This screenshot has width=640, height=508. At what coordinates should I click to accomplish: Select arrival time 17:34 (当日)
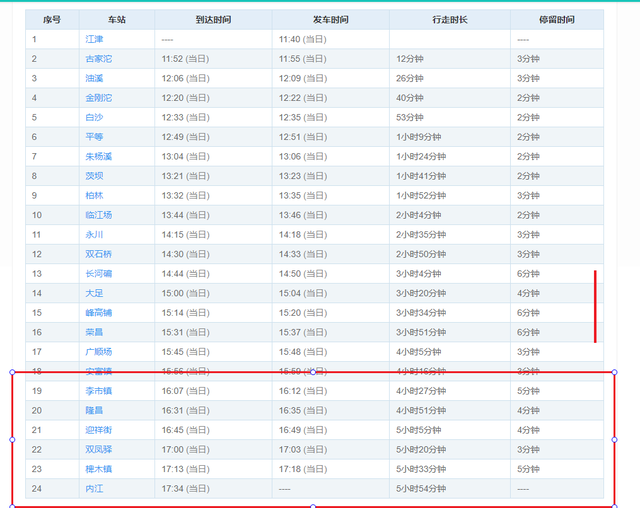pos(185,489)
